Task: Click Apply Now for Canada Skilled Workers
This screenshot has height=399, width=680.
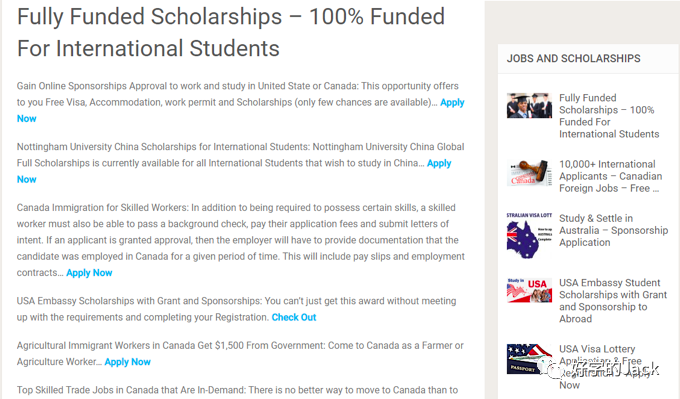Action: pyautogui.click(x=89, y=273)
